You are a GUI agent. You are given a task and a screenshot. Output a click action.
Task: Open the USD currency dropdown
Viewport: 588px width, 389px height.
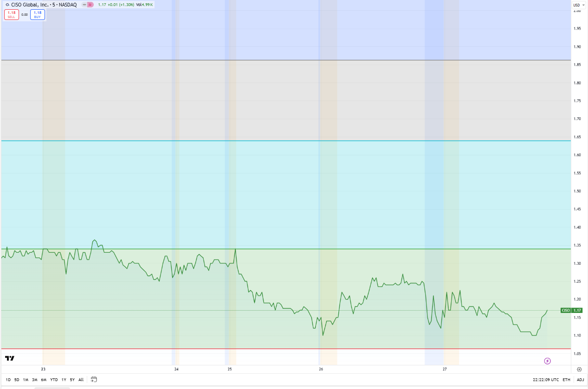pos(579,5)
